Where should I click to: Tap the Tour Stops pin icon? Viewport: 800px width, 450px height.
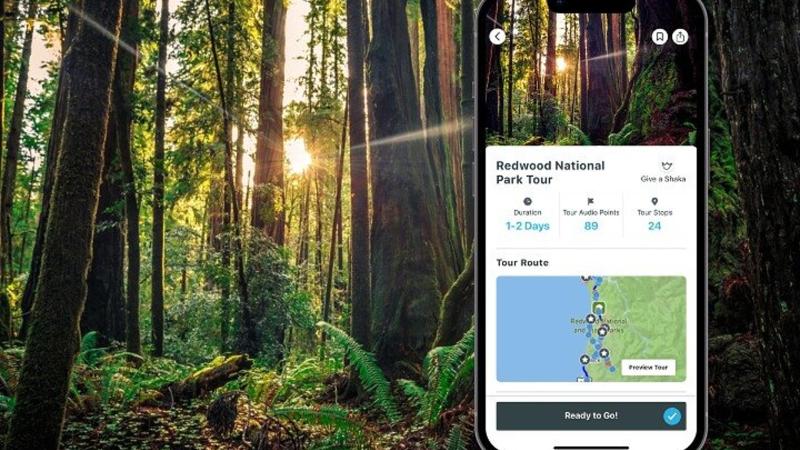655,202
